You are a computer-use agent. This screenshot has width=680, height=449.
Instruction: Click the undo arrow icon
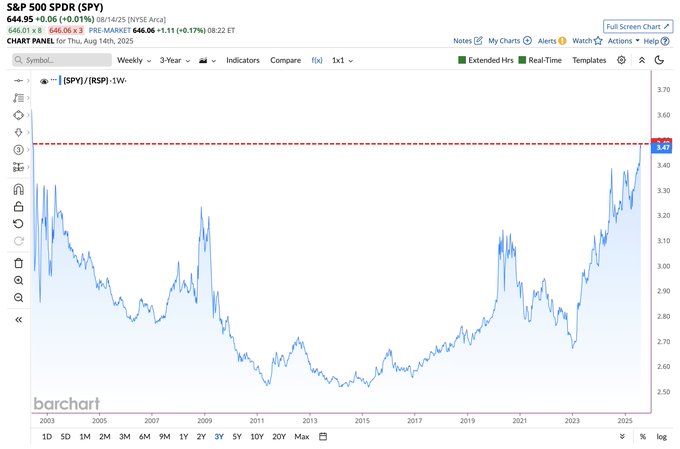(x=18, y=224)
